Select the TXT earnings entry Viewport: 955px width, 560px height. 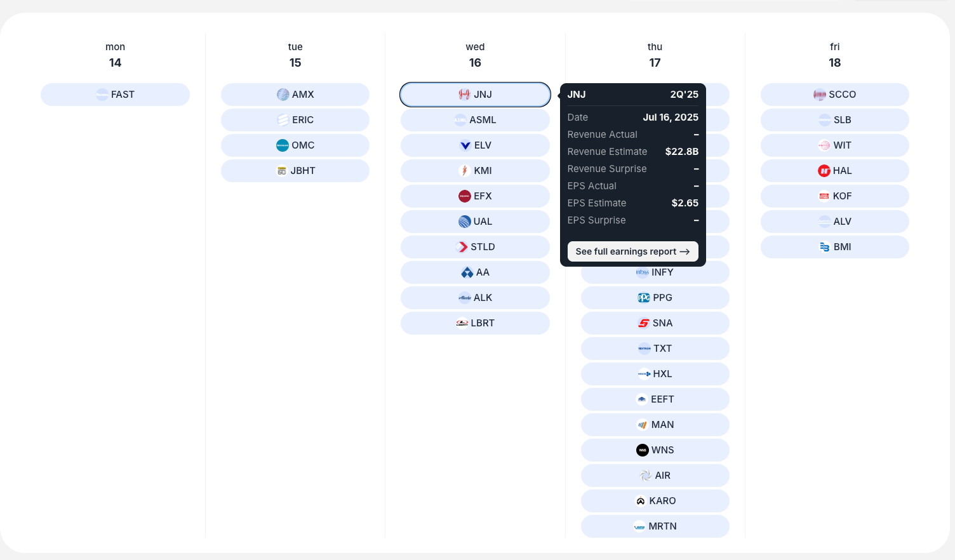pos(655,349)
